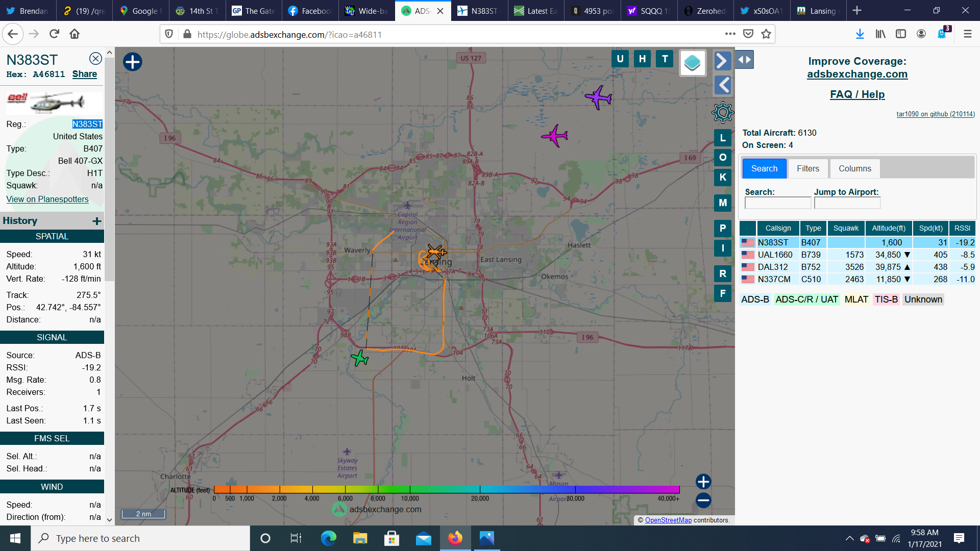Open the adsbexchange.com coverage link
980x551 pixels.
857,74
